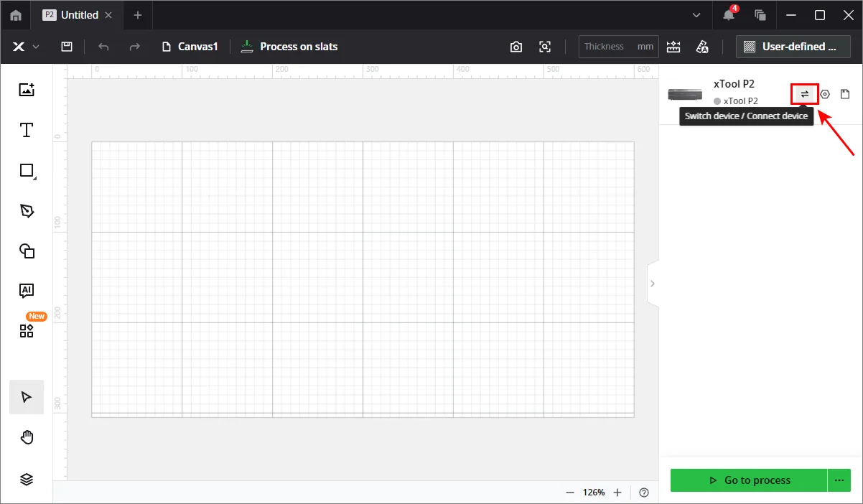Image resolution: width=863 pixels, height=504 pixels.
Task: Open the notifications bell
Action: 729,15
